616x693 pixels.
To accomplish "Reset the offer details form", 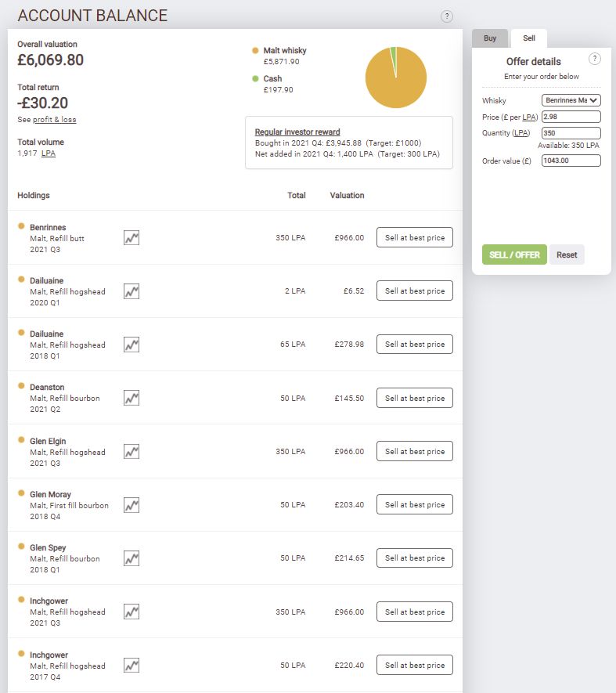I will tap(567, 254).
